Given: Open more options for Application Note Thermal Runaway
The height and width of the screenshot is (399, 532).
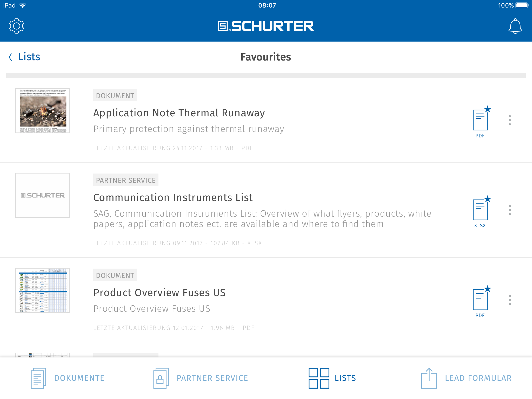Looking at the screenshot, I should point(510,120).
